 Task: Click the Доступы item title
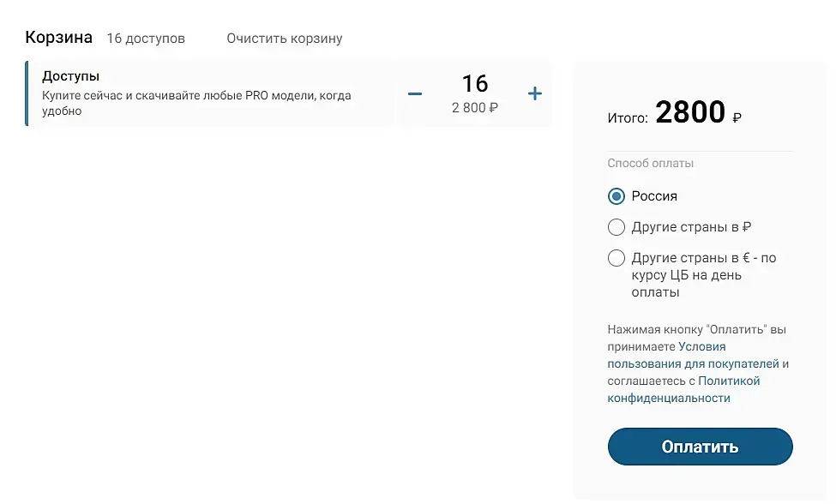tap(70, 76)
